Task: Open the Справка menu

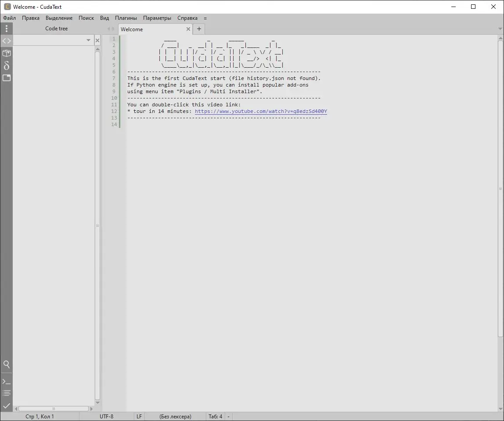Action: (x=187, y=18)
